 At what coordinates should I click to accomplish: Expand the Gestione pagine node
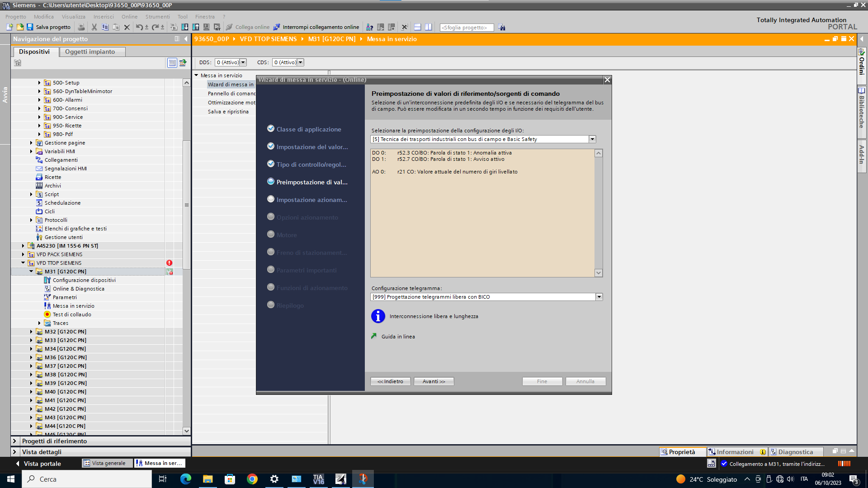pyautogui.click(x=31, y=143)
